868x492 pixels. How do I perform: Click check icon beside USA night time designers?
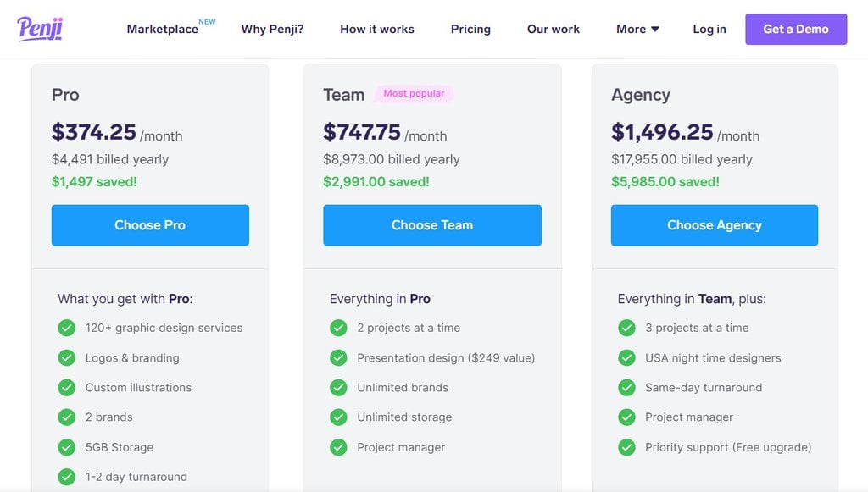pyautogui.click(x=626, y=357)
